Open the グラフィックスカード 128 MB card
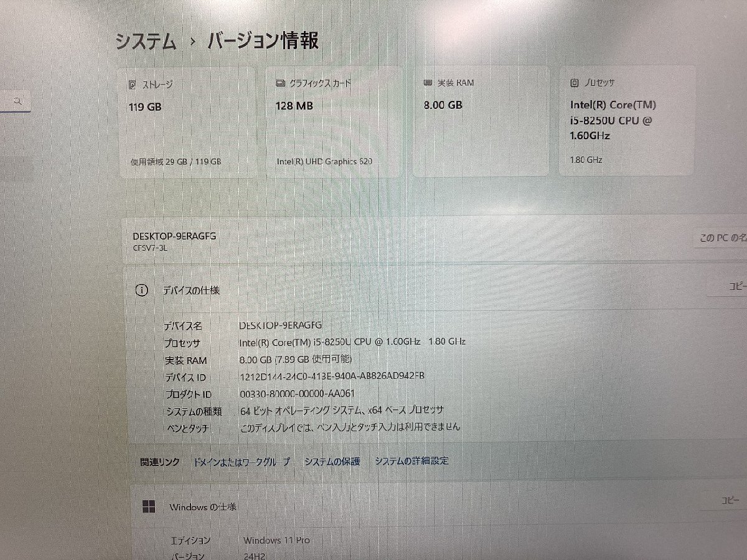The width and height of the screenshot is (747, 560). tap(334, 122)
